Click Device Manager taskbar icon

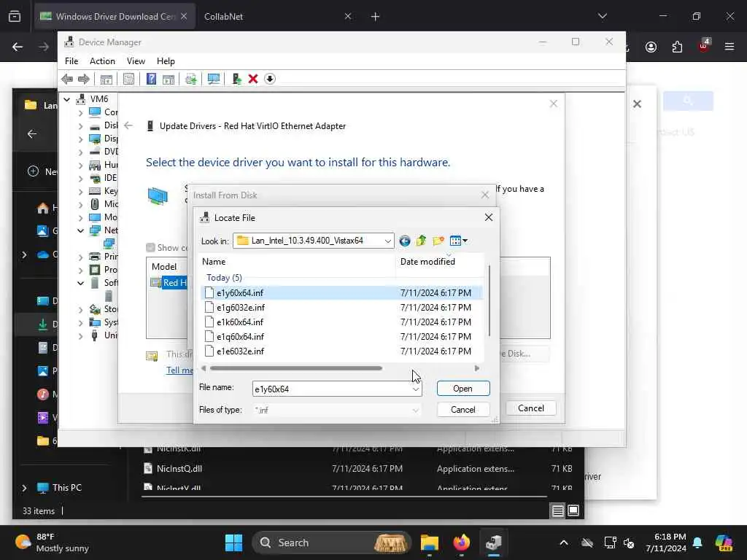(494, 542)
